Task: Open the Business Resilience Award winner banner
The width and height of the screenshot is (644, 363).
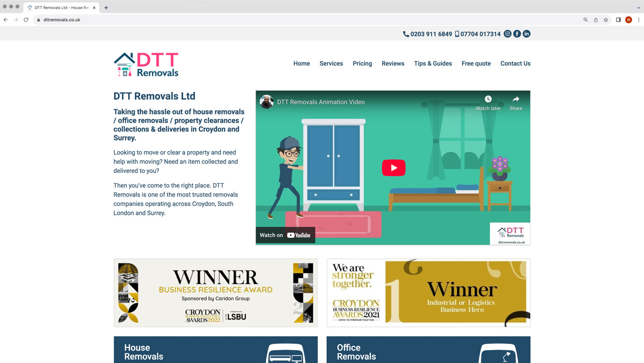Action: (215, 293)
